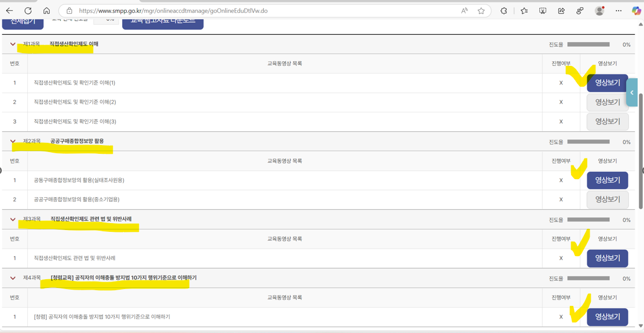View site info via the lock icon
The height and width of the screenshot is (333, 644).
(69, 11)
